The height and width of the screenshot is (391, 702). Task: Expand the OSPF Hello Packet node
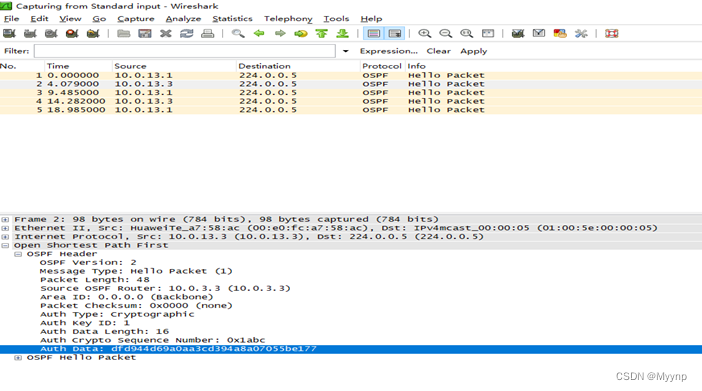[18, 357]
